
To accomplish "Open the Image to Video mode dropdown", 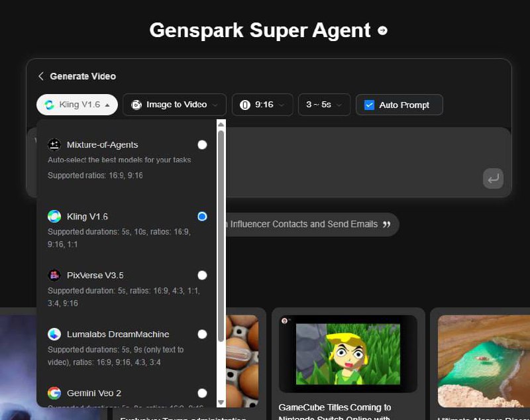I will click(x=174, y=105).
